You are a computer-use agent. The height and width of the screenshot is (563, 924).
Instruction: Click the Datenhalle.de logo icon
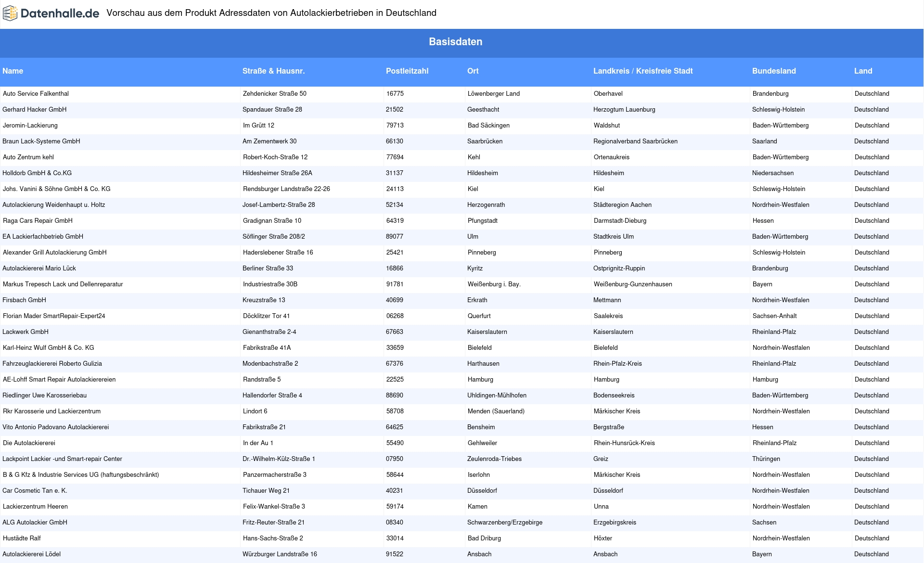coord(10,13)
